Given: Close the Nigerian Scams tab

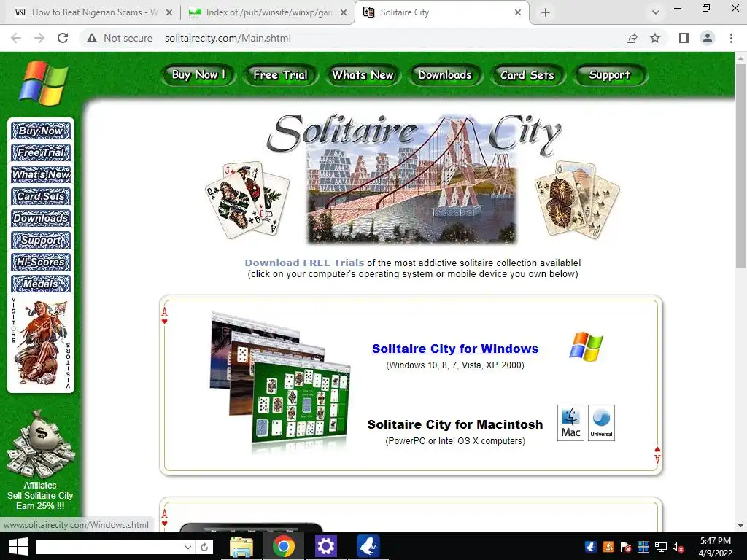Looking at the screenshot, I should (169, 12).
